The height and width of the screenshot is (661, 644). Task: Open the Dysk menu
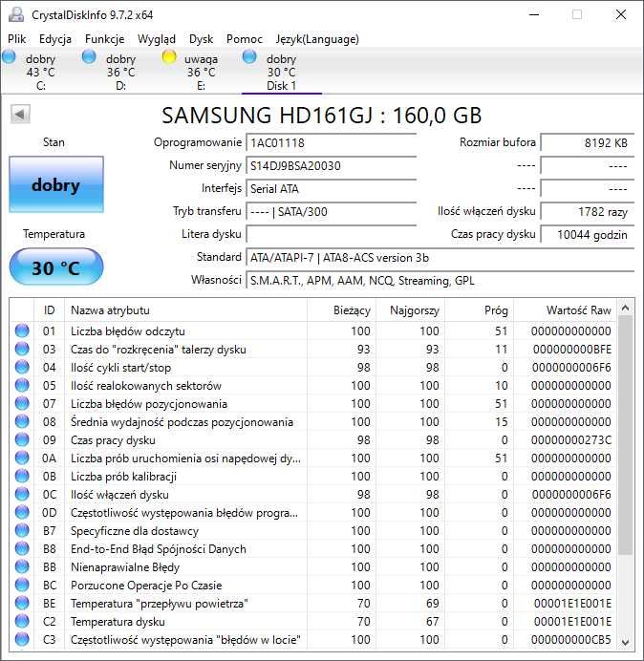coord(202,39)
